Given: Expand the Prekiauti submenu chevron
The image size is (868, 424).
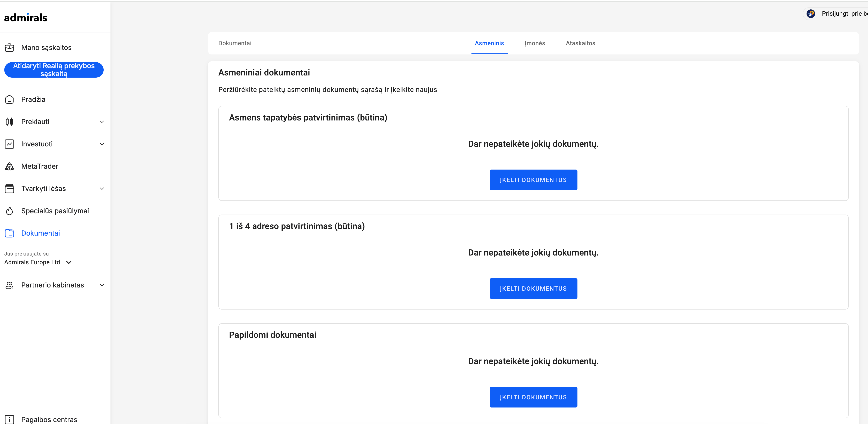Looking at the screenshot, I should click(x=102, y=122).
